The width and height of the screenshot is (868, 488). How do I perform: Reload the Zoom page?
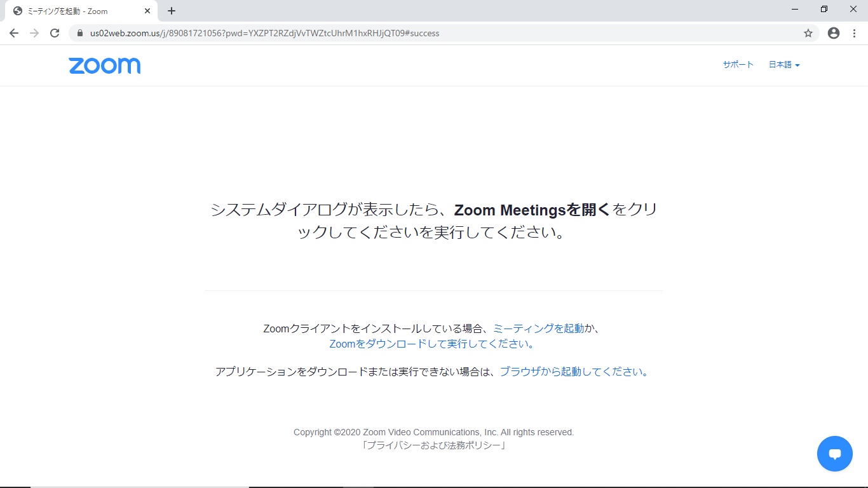click(55, 33)
